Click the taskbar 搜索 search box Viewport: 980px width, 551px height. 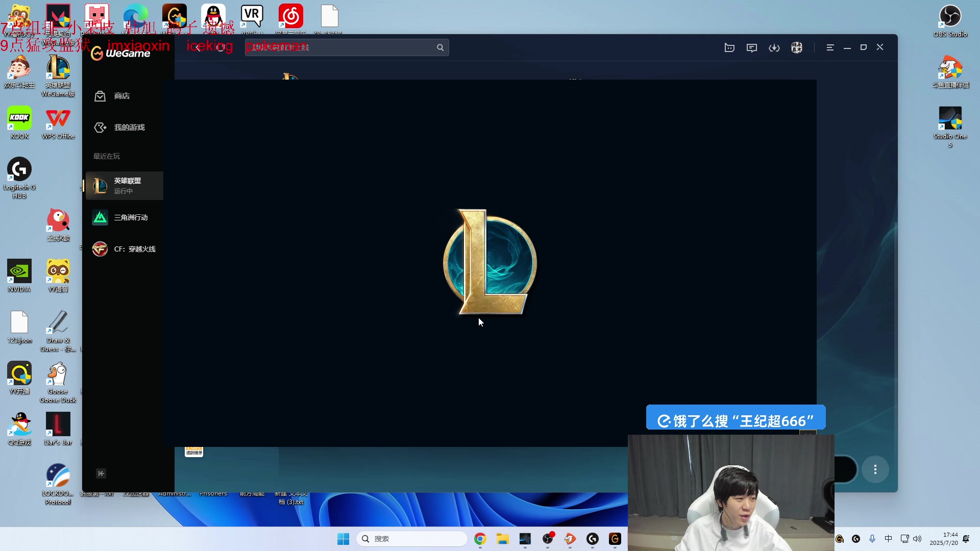coord(411,539)
